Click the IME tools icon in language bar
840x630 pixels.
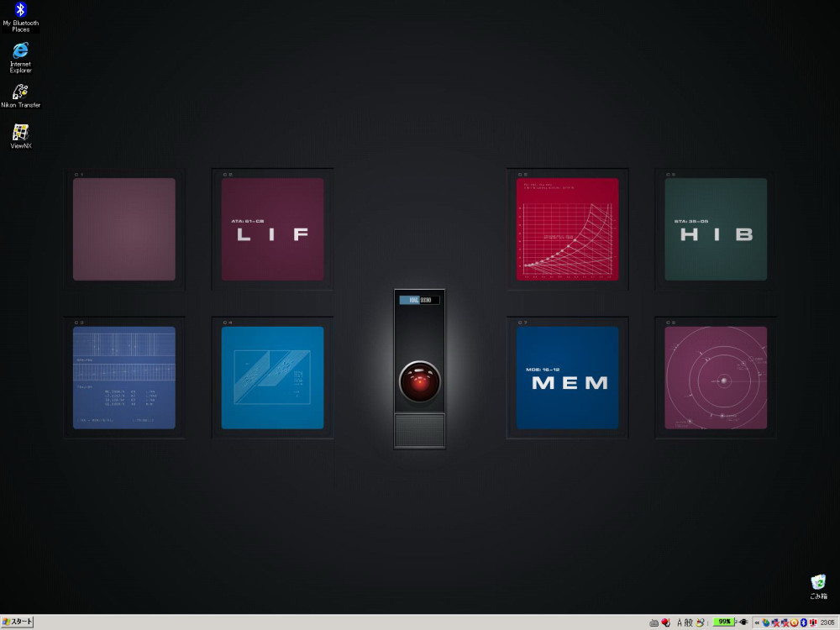[701, 622]
